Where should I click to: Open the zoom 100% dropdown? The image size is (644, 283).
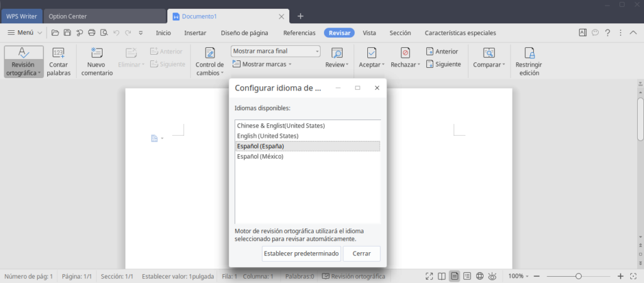click(x=519, y=276)
